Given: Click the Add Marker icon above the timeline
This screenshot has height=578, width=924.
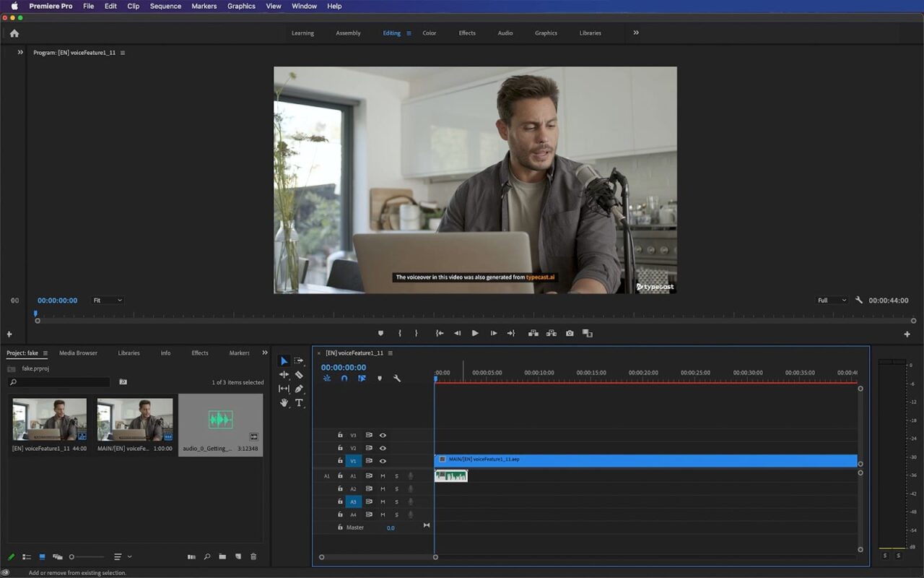Looking at the screenshot, I should click(380, 333).
